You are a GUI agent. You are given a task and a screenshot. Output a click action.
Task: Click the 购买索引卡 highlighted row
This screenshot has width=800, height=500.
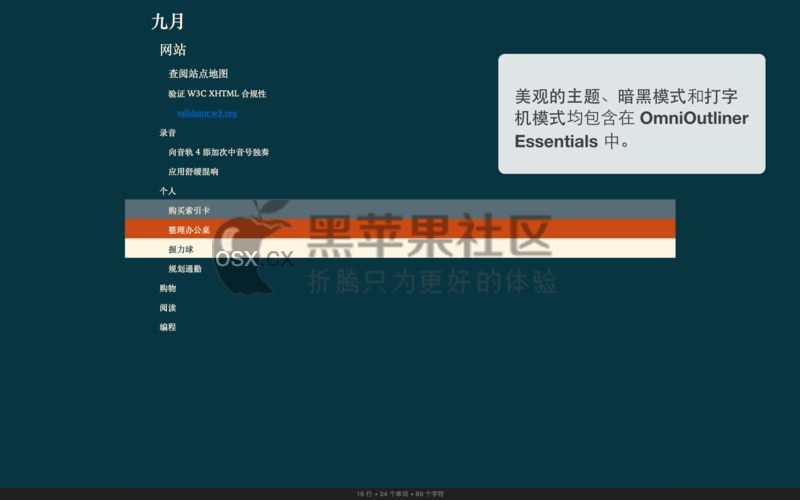(400, 210)
